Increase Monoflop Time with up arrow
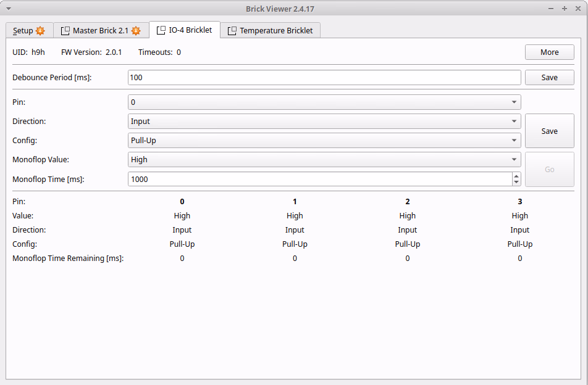 click(x=516, y=176)
